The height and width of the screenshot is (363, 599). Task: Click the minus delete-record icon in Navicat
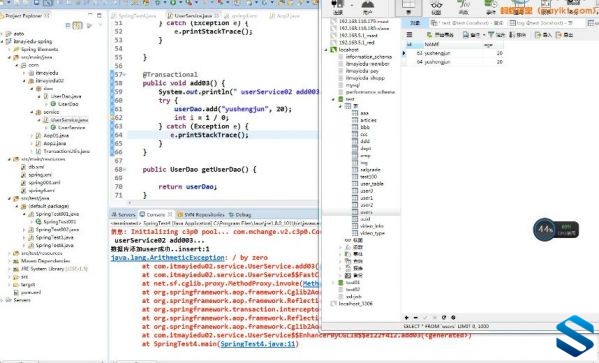(x=416, y=318)
